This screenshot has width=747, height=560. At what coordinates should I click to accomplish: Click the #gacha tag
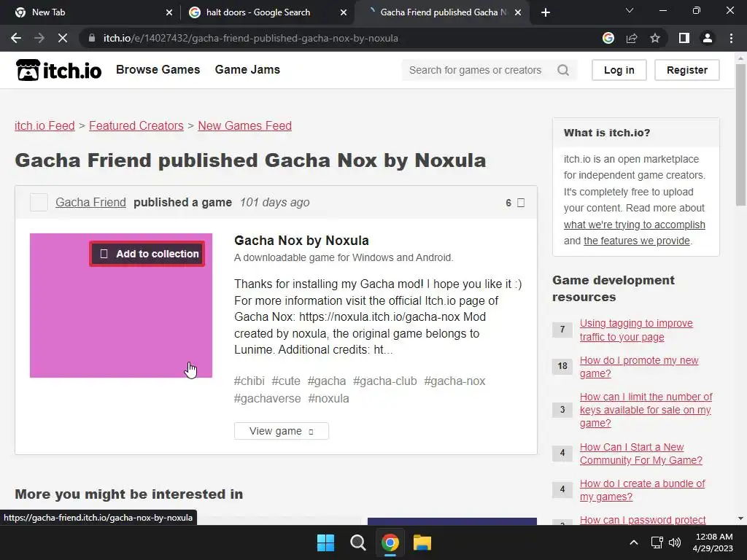click(x=327, y=381)
